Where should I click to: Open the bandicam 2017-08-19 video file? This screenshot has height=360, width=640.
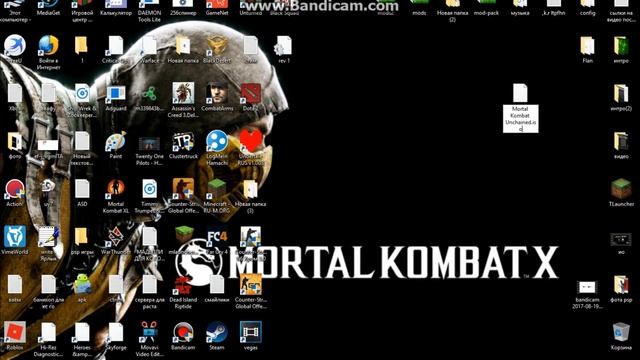click(x=587, y=287)
